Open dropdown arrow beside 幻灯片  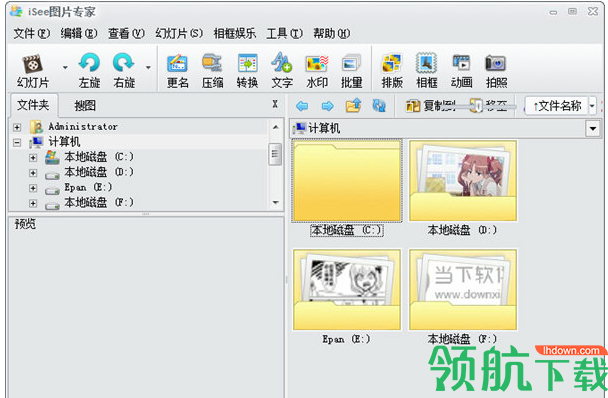coord(65,67)
